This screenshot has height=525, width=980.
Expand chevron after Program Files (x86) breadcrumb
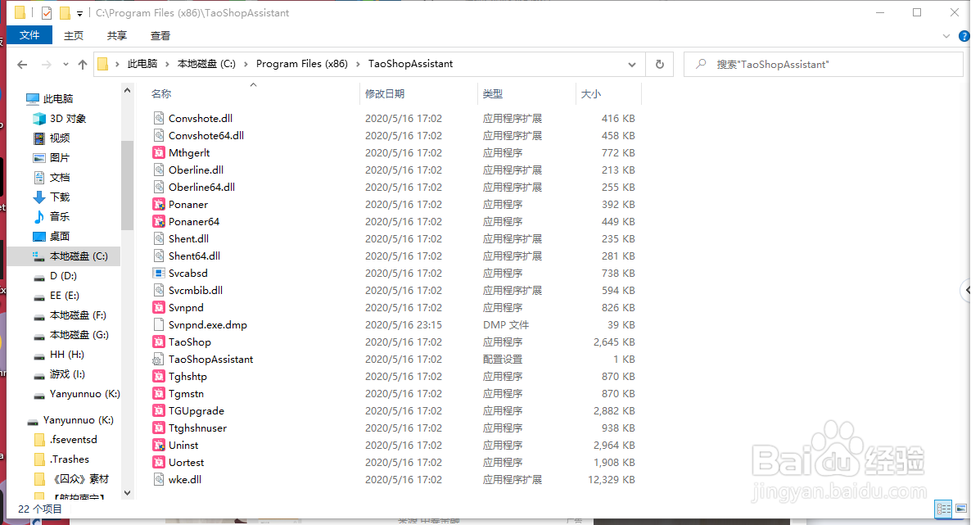358,64
